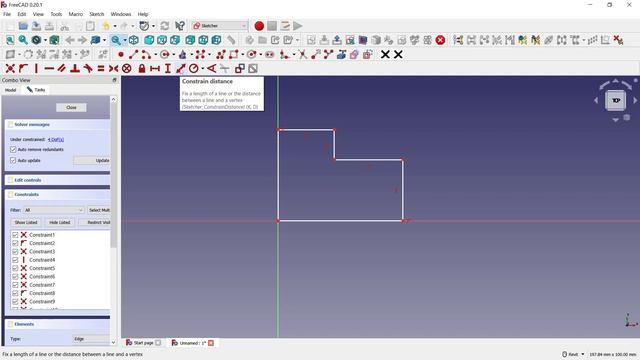Select the Create rectangle tool
Screen dimensions: 640x360
[233, 54]
